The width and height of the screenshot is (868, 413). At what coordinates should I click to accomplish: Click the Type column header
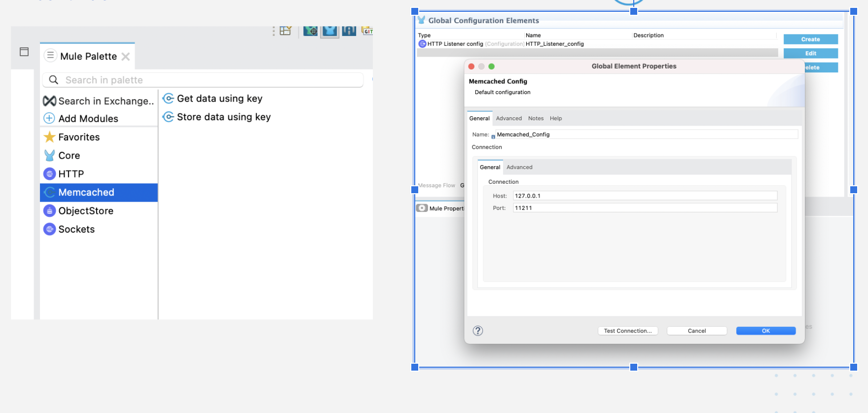pyautogui.click(x=424, y=35)
